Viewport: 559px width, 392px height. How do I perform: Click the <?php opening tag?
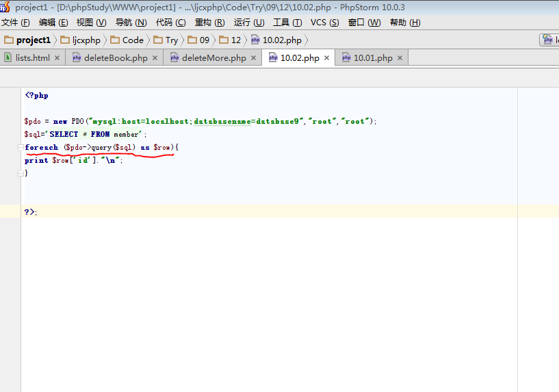pyautogui.click(x=36, y=95)
